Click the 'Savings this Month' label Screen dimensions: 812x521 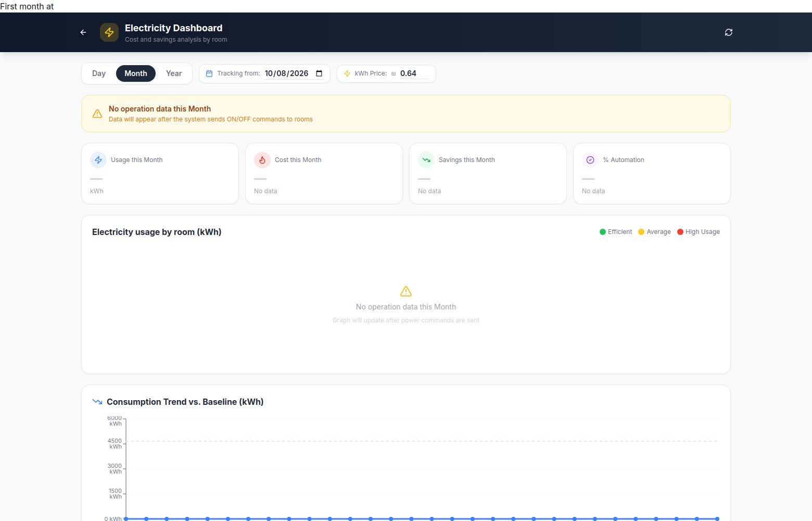pyautogui.click(x=467, y=160)
